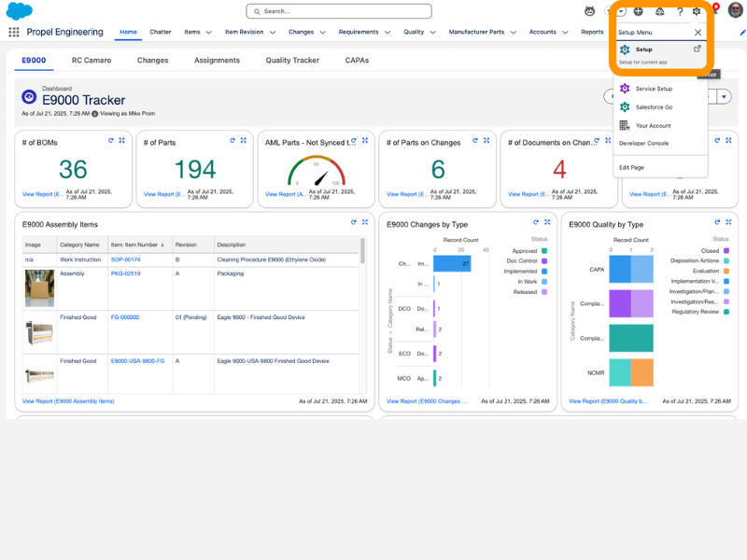The image size is (747, 560).
Task: Click the Setup open-in-new-tab icon
Action: [697, 49]
